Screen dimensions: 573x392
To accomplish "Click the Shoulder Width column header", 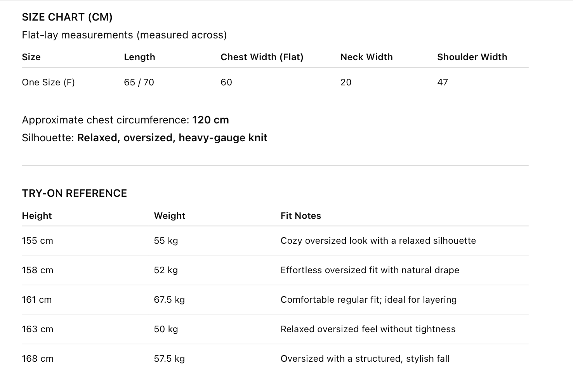I will [x=472, y=57].
